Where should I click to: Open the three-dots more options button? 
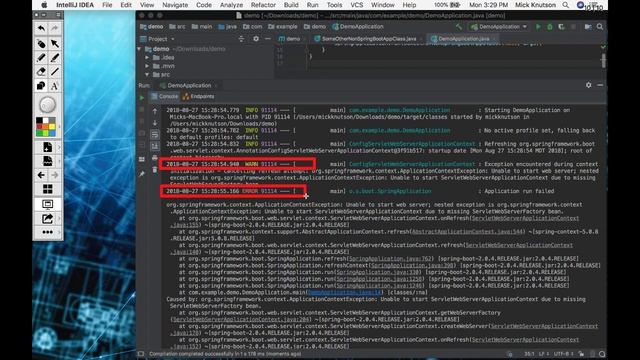coord(47,232)
